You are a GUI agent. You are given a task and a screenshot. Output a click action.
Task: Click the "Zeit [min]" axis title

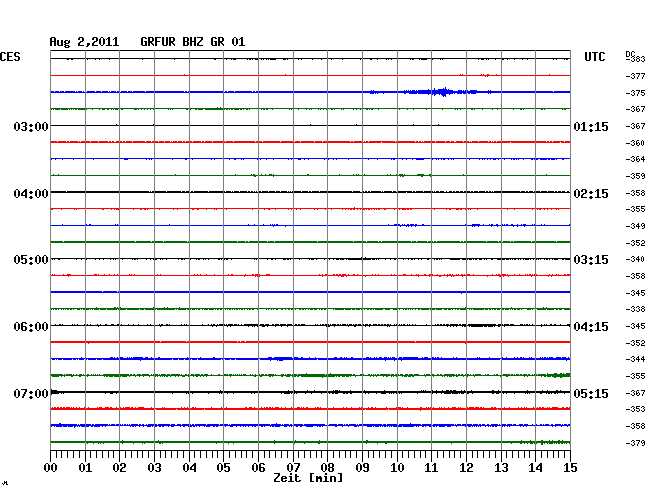pyautogui.click(x=308, y=478)
